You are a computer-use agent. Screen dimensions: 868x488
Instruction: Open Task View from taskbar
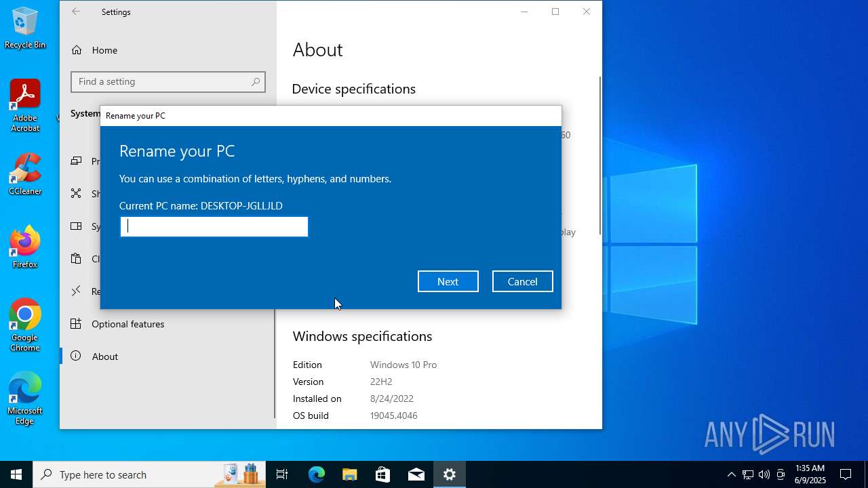pos(282,474)
